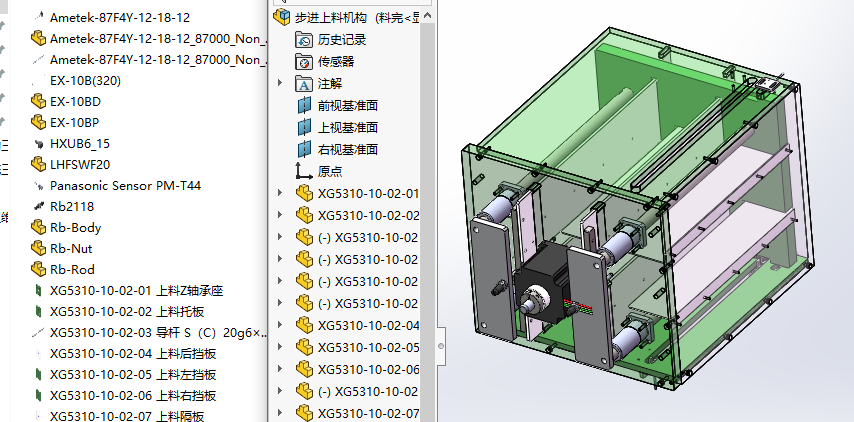Select the 右视基准面 plane icon
Viewport: 854px width, 422px height.
(304, 149)
